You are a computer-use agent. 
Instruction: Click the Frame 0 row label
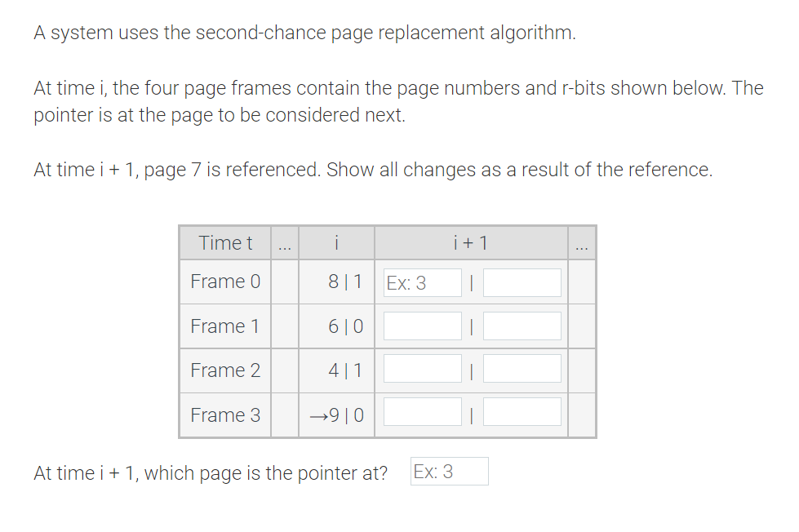click(x=224, y=282)
